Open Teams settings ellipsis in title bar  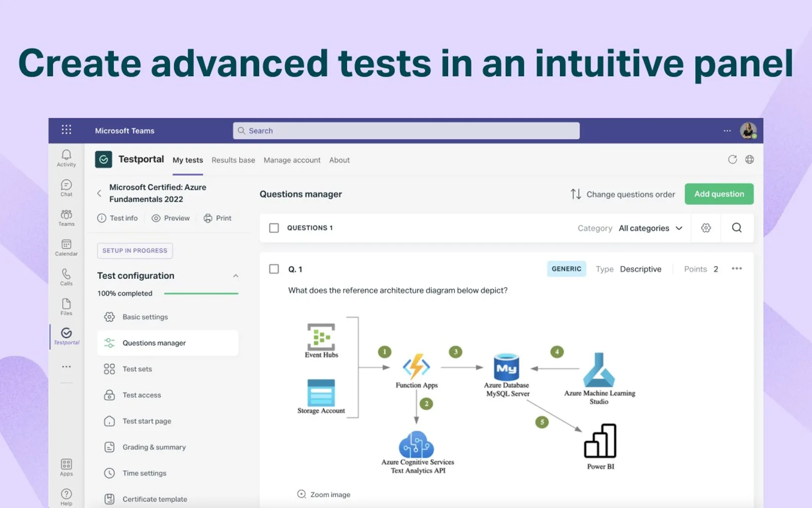tap(727, 131)
